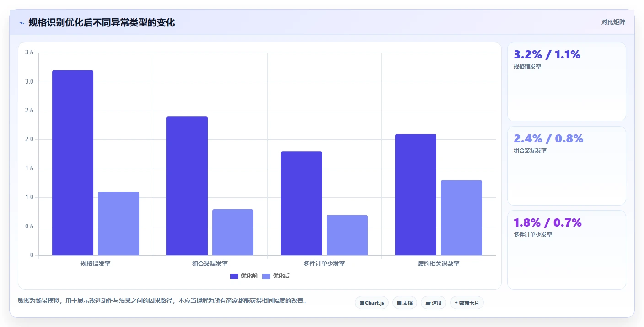Click the 3.2% / 1.1% card value
This screenshot has width=644, height=327.
click(x=547, y=55)
